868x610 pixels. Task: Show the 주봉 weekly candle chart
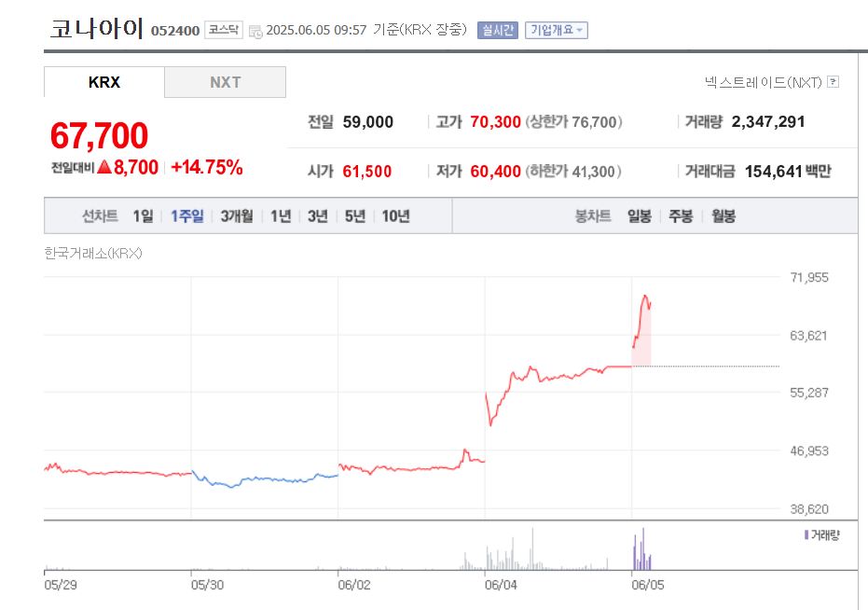[x=681, y=216]
